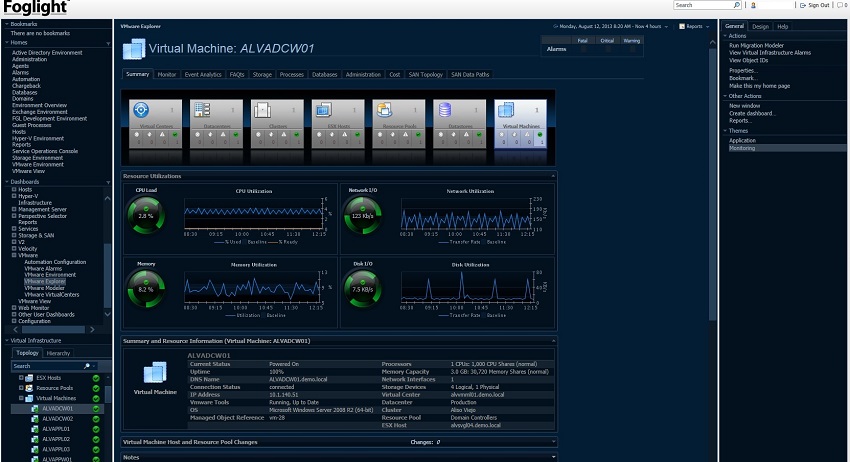The height and width of the screenshot is (462, 850).
Task: Click the ALVAPPL01 virtual machine icon
Action: 35,429
